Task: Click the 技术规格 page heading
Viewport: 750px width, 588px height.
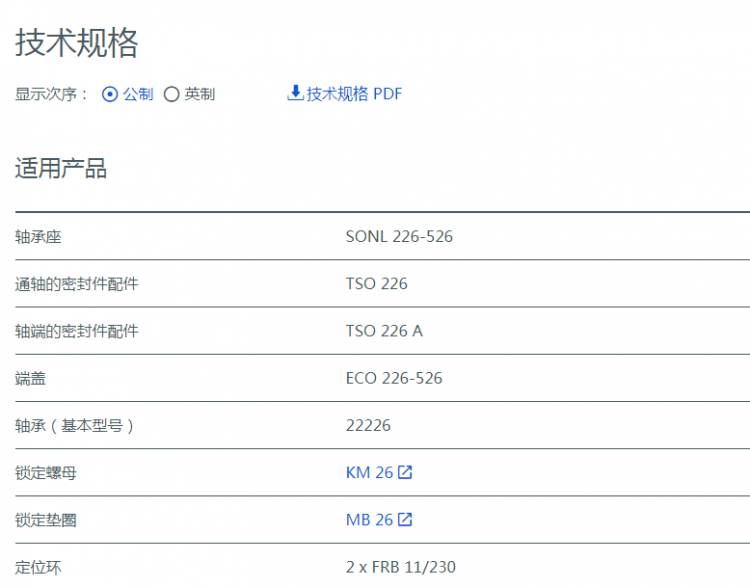Action: coord(77,43)
